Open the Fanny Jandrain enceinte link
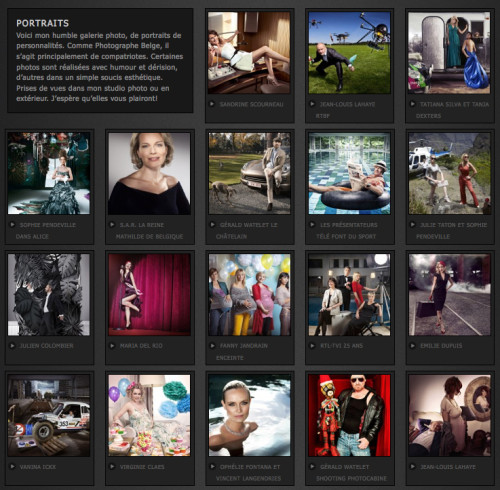The image size is (500, 490). coord(242,351)
